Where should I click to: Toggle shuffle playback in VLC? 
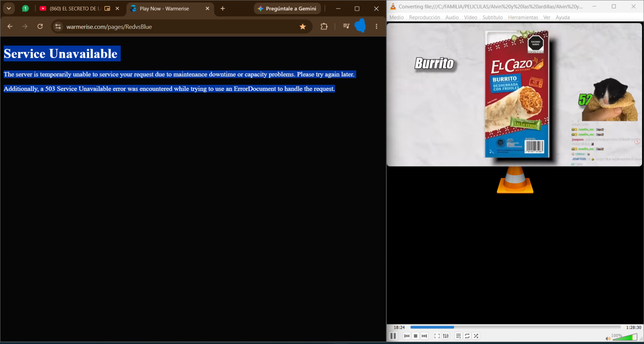[476, 336]
